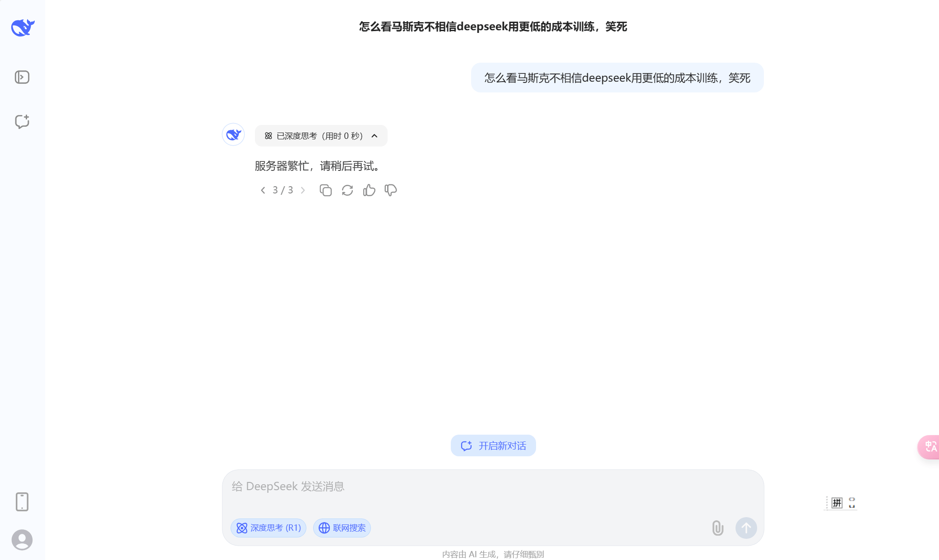Regenerate the response with refresh icon
939x560 pixels.
tap(347, 190)
